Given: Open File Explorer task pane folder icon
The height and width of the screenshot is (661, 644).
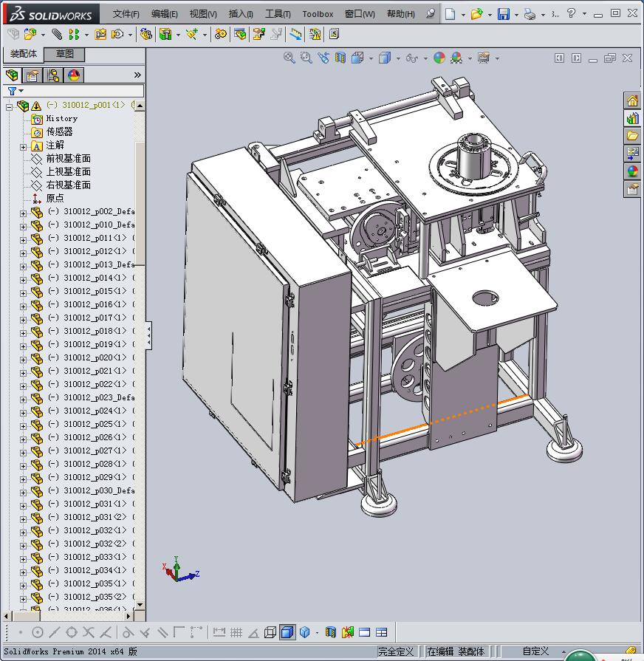Looking at the screenshot, I should pos(632,137).
